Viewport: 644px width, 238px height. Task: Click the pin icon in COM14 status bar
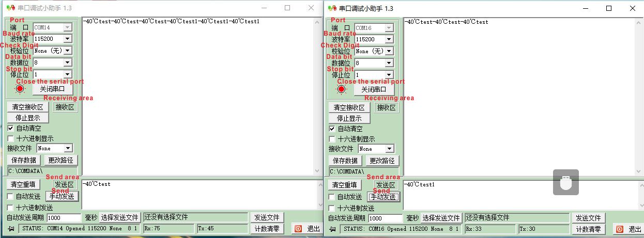click(x=11, y=228)
